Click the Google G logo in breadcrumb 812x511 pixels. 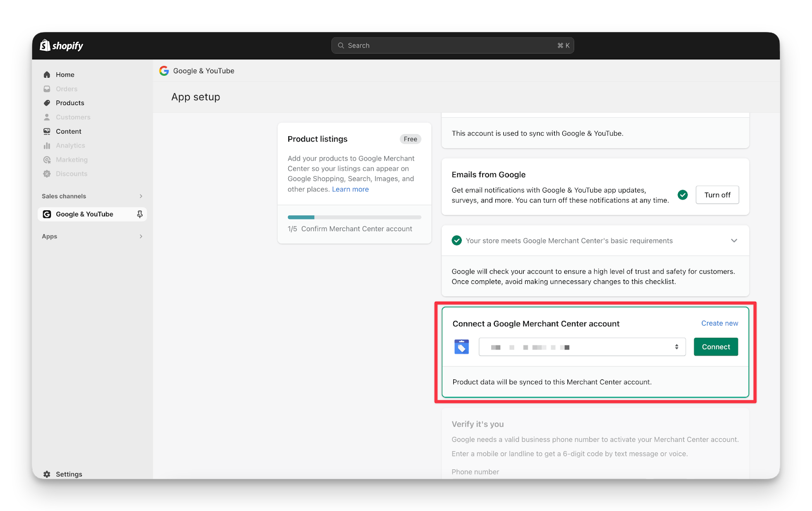coord(164,71)
